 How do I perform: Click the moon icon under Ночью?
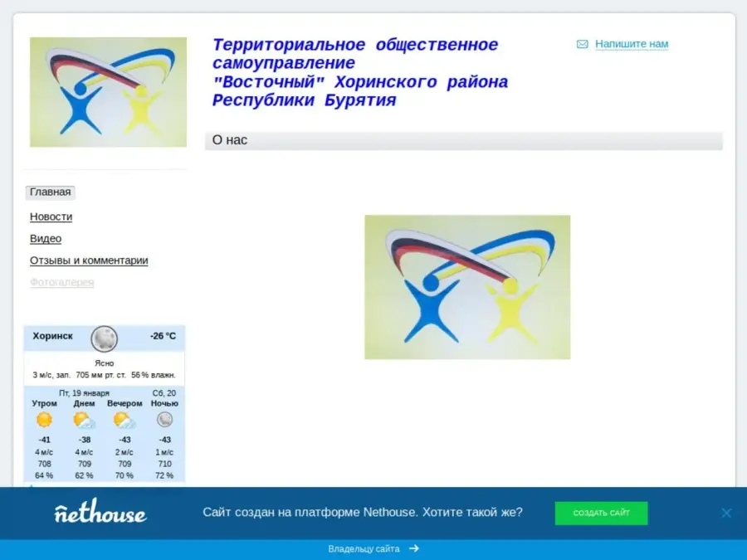click(x=164, y=420)
